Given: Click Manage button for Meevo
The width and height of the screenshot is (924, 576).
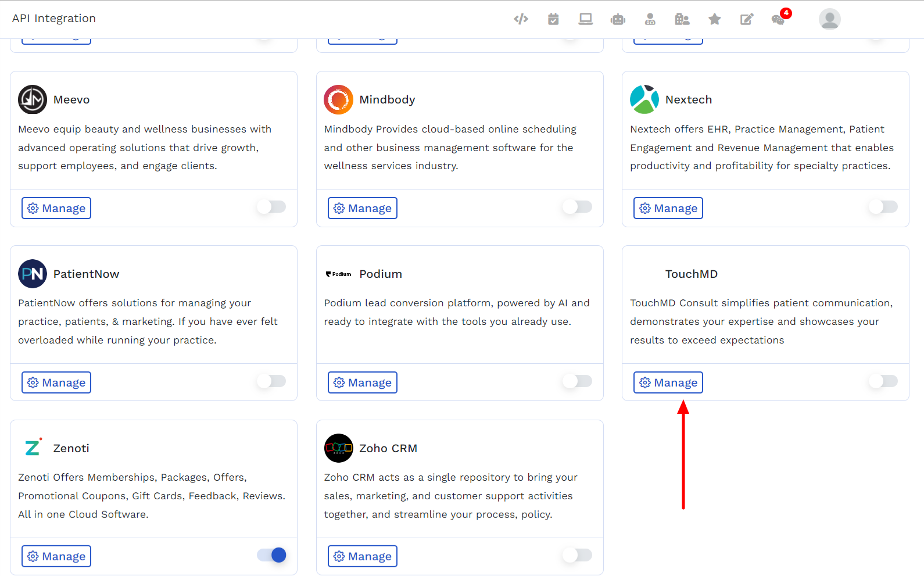Looking at the screenshot, I should [56, 208].
